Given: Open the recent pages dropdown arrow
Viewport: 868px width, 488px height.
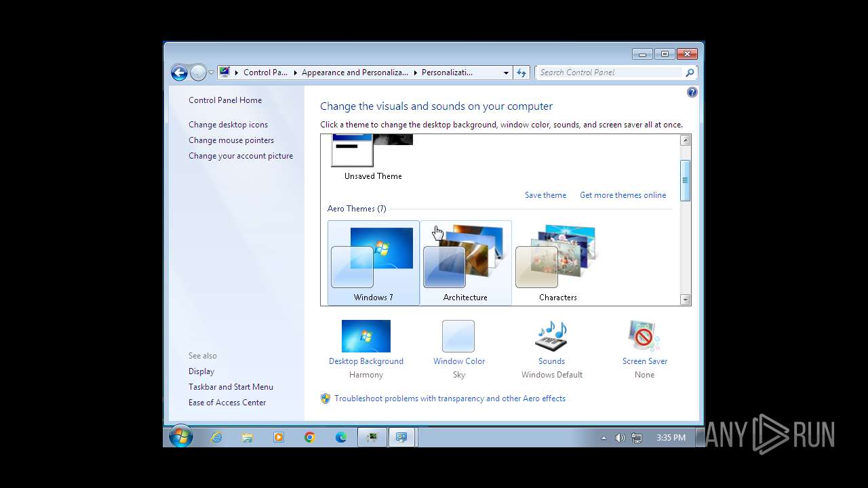Looking at the screenshot, I should tap(212, 73).
